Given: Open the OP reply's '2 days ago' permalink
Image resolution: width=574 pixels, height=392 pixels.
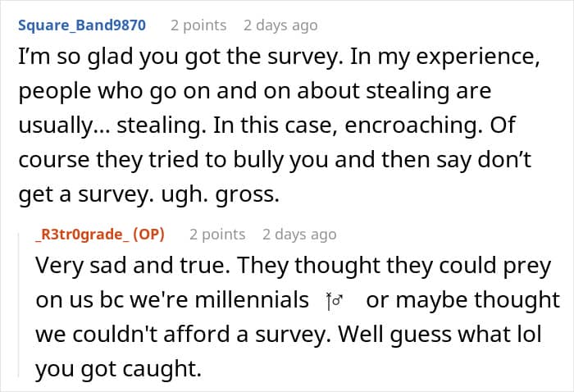Looking at the screenshot, I should [x=299, y=235].
